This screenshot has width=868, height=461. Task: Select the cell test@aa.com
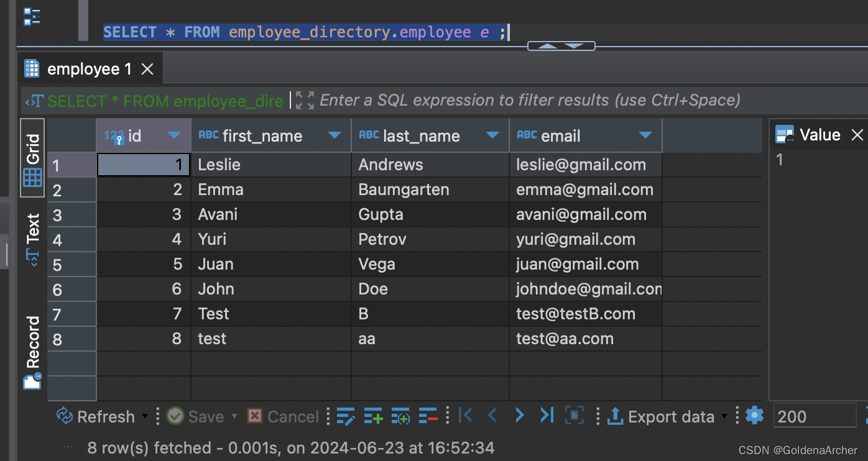(x=586, y=339)
